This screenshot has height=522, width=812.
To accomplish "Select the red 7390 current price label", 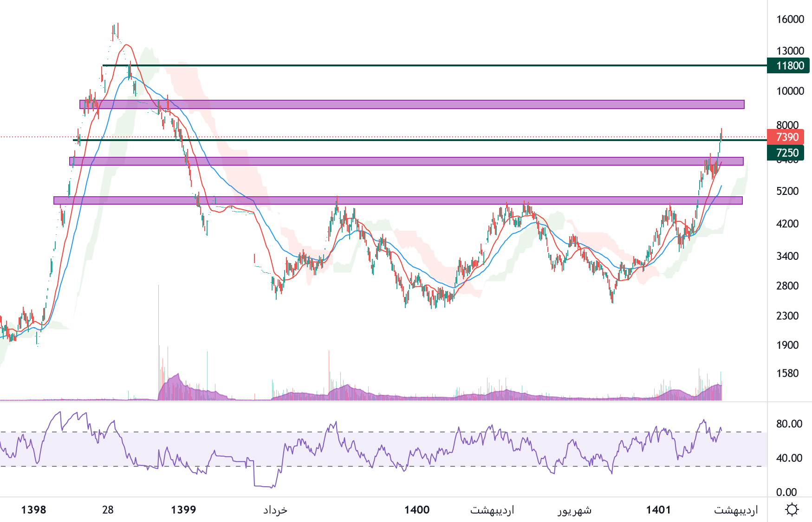I will point(787,137).
